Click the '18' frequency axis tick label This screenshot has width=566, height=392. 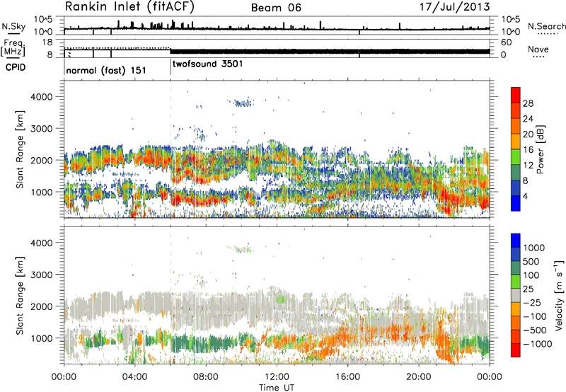pos(47,42)
